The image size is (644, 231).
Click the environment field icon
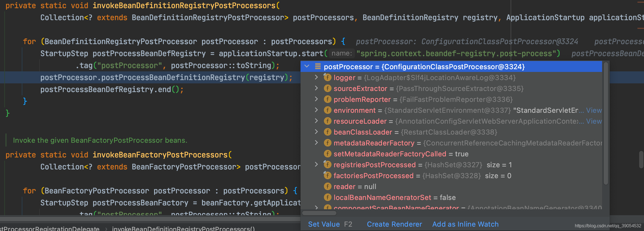(327, 110)
